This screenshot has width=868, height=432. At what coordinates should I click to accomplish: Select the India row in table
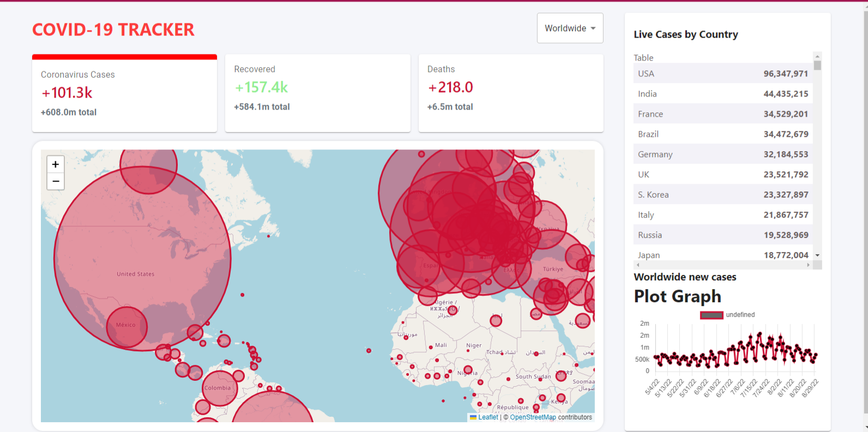click(x=723, y=94)
